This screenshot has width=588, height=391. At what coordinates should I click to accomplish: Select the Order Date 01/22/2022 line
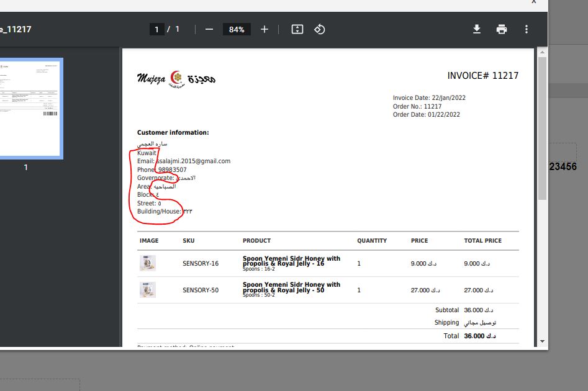point(427,115)
